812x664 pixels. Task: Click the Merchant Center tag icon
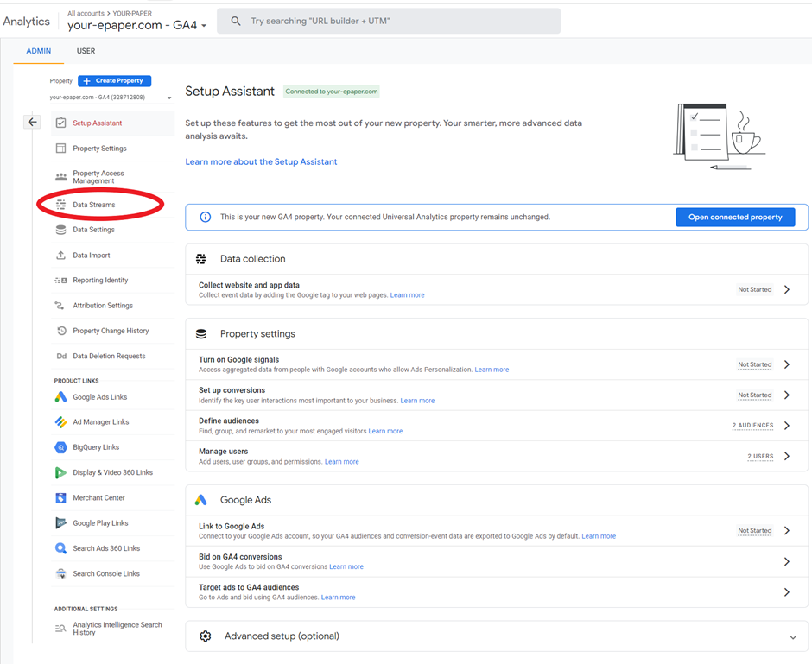click(x=60, y=498)
